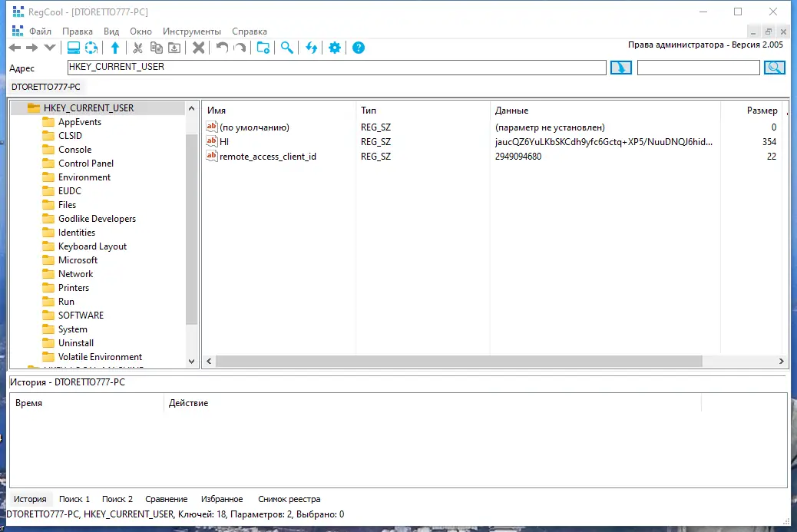Image resolution: width=797 pixels, height=532 pixels.
Task: Select the Console key
Action: coord(74,150)
